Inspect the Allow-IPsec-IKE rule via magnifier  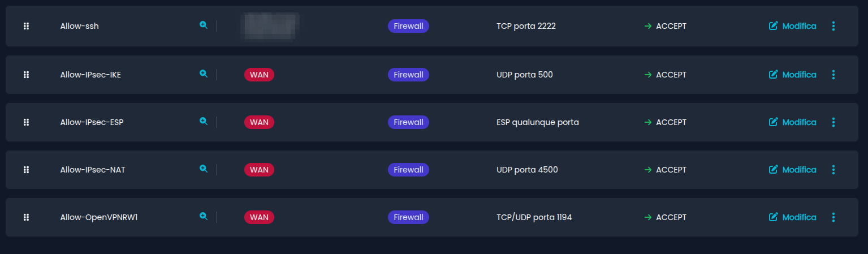[204, 74]
